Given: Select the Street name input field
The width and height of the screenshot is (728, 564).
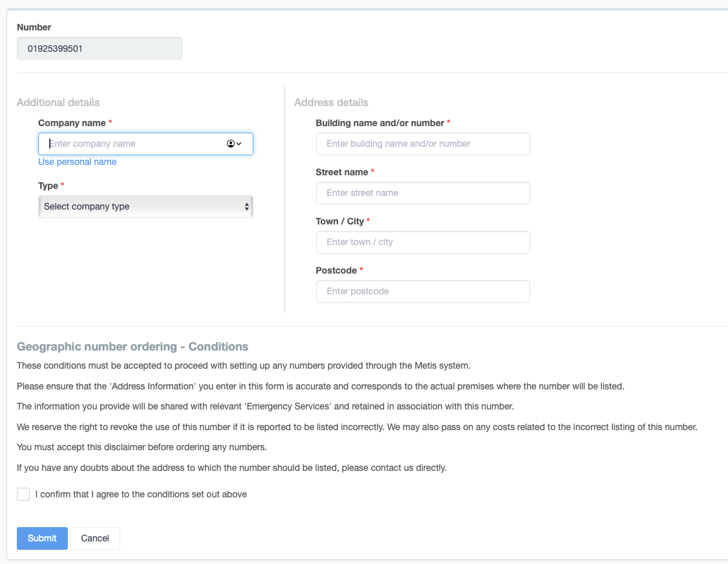Looking at the screenshot, I should (x=423, y=193).
